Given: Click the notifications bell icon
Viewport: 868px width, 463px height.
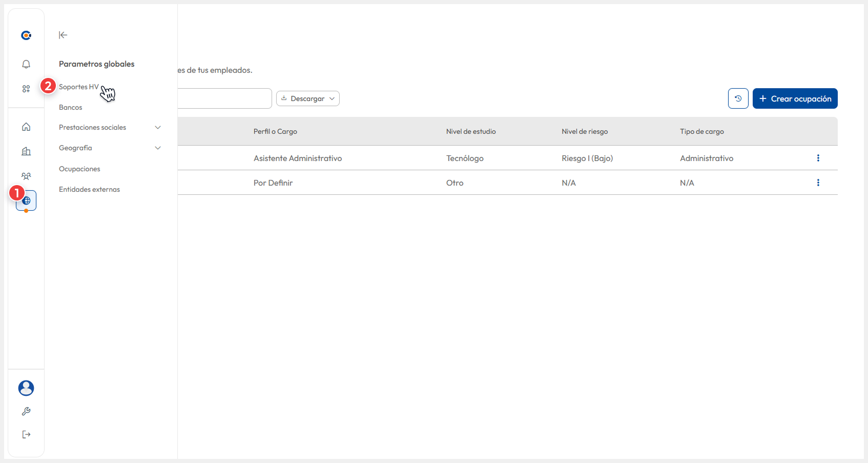Looking at the screenshot, I should click(x=26, y=64).
